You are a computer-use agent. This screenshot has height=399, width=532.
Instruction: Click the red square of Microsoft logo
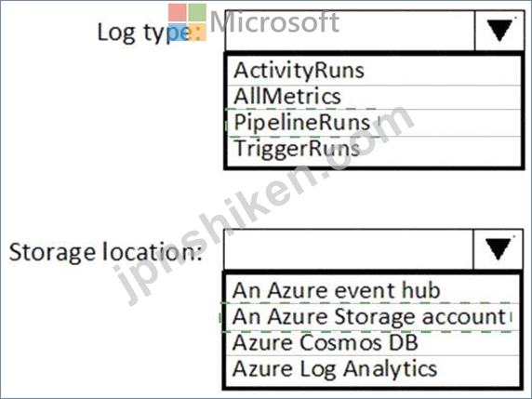(x=178, y=12)
